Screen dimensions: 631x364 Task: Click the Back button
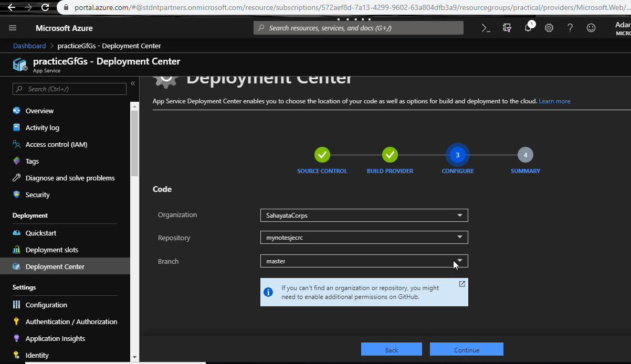(392, 349)
